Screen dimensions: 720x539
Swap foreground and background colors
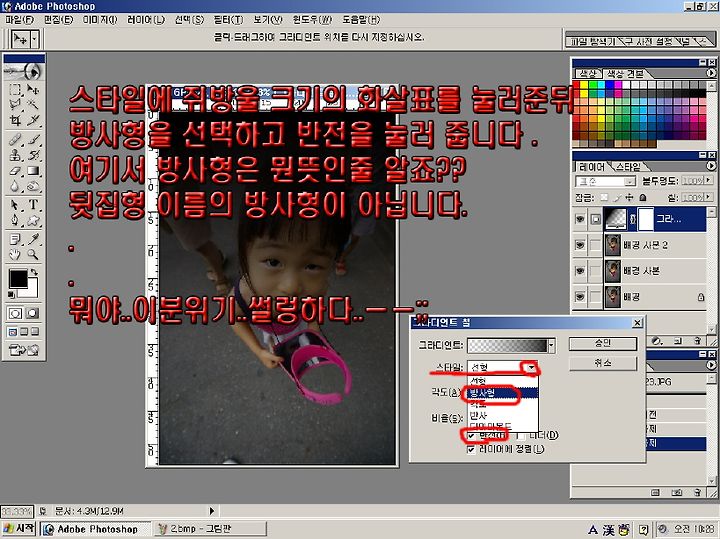(x=34, y=272)
